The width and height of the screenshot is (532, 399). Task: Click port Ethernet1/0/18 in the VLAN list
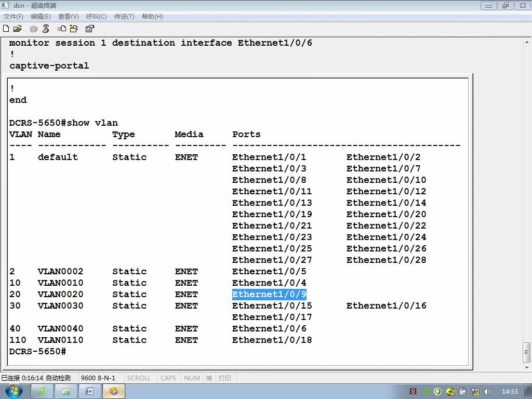pyautogui.click(x=272, y=340)
